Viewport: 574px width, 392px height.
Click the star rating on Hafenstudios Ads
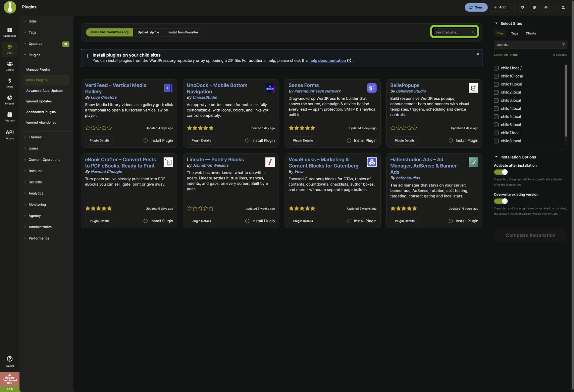click(404, 208)
